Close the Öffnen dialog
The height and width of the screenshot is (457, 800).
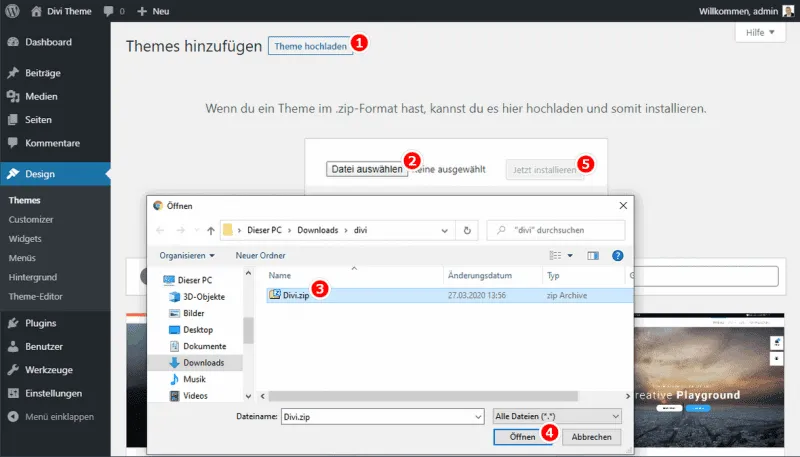click(623, 206)
